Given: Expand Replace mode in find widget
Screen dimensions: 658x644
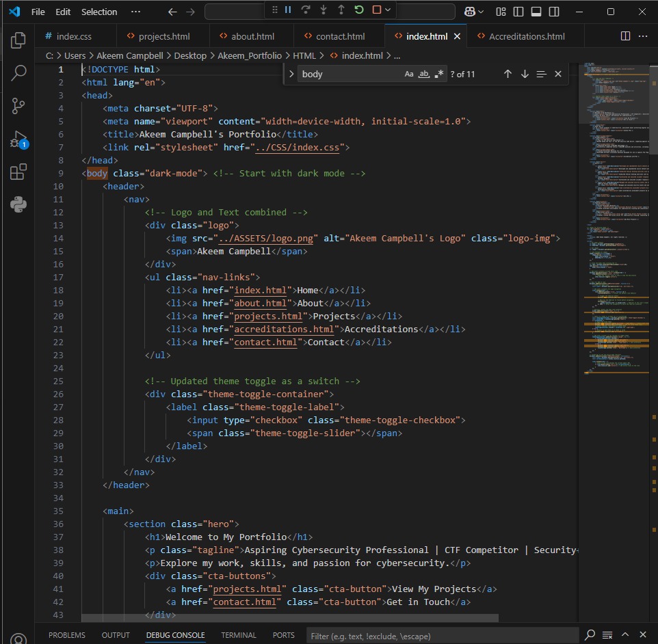Looking at the screenshot, I should click(x=291, y=75).
